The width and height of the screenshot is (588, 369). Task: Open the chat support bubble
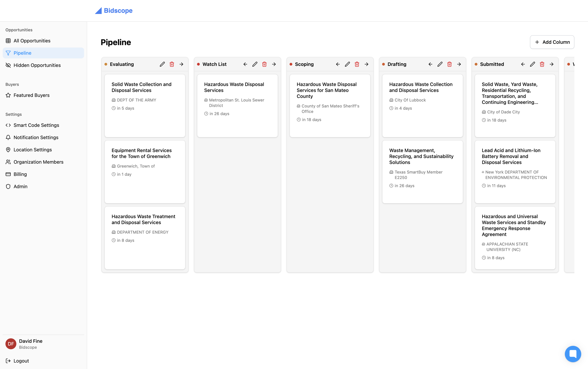pos(573,354)
